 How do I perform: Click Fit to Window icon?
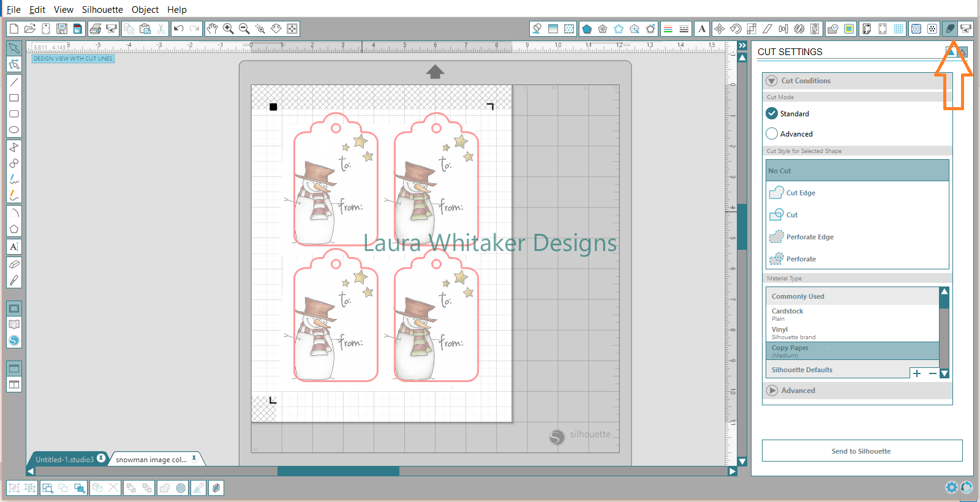click(x=292, y=29)
